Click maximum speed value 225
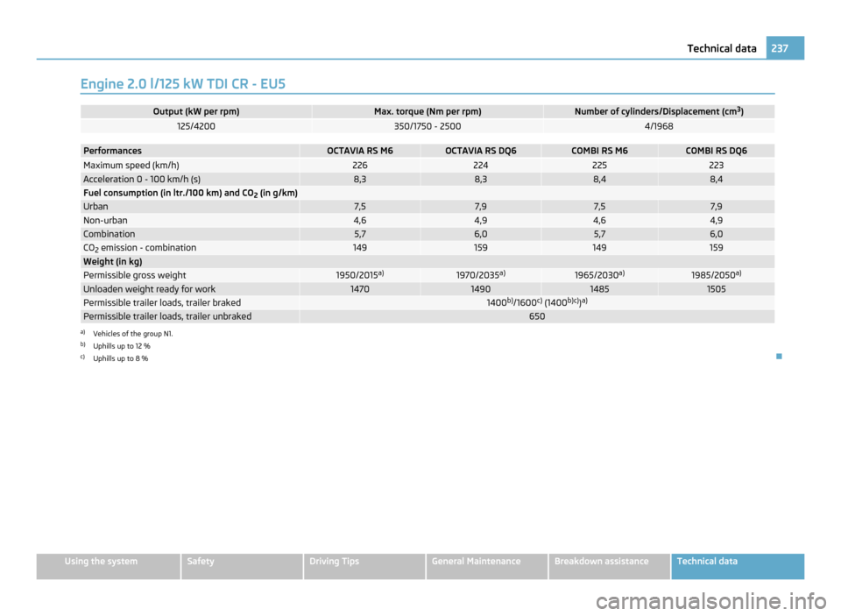Viewport: 841px width, 616px height. [x=599, y=166]
